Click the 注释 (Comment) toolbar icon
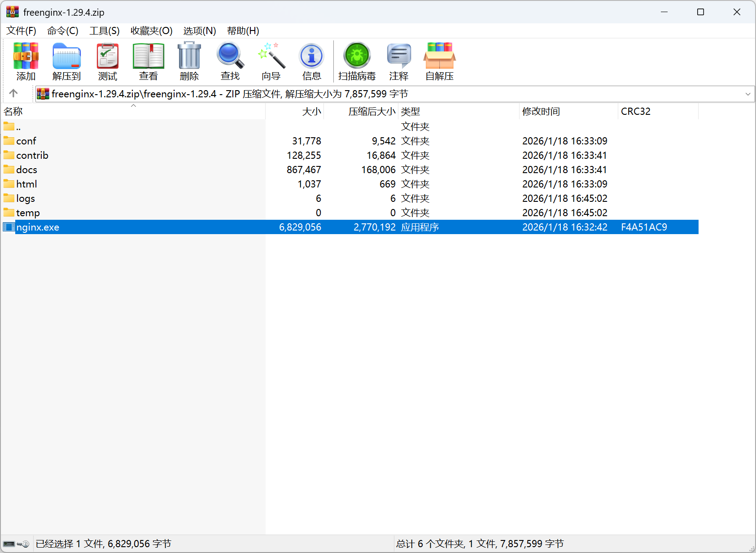This screenshot has height=553, width=756. [399, 56]
